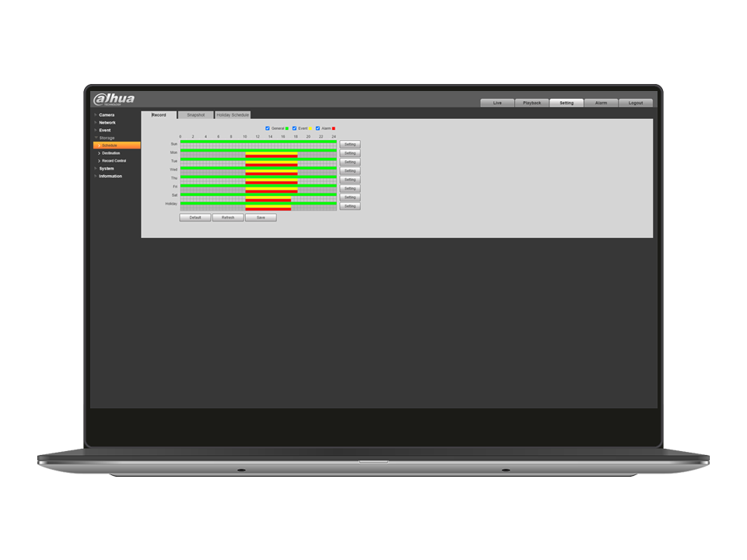Open Setting for Mon row
Screen dimensions: 747x560
[x=350, y=153]
